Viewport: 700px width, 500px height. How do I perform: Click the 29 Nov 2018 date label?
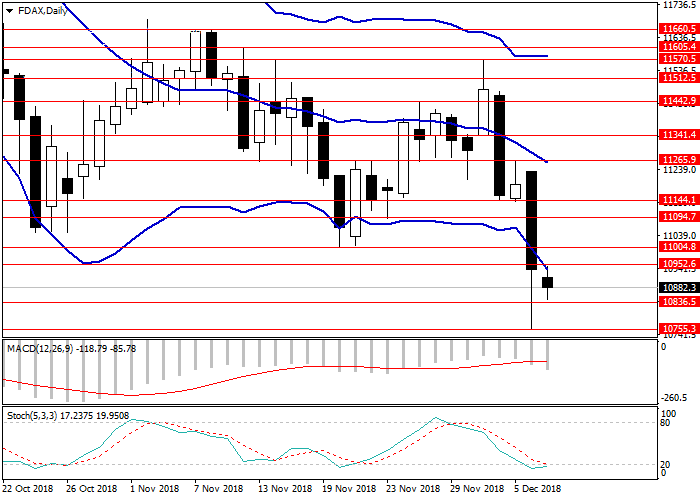[477, 488]
